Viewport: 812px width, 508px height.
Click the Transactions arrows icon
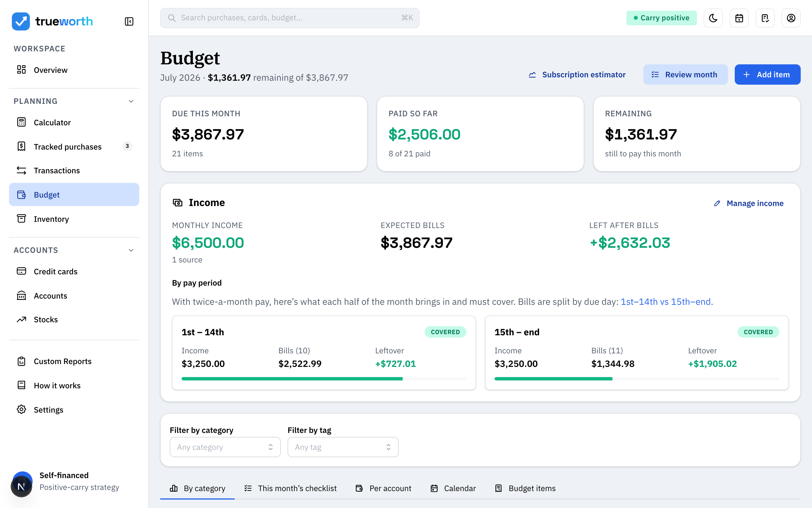pos(21,170)
